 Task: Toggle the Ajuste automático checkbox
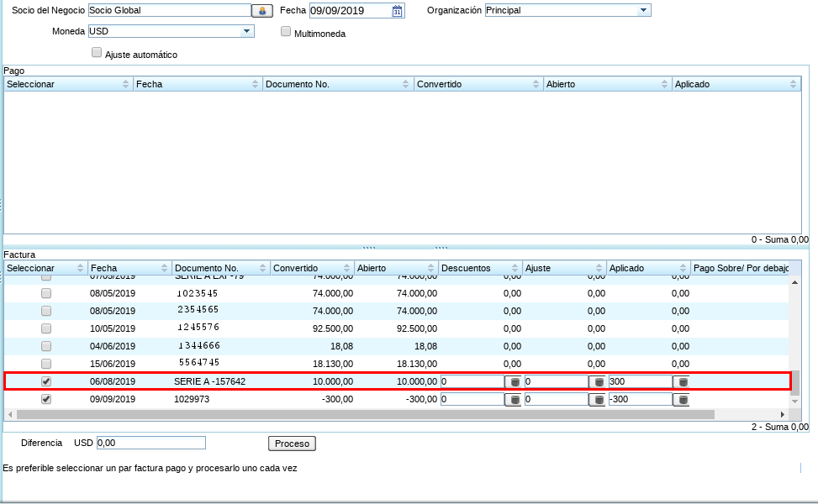click(96, 52)
